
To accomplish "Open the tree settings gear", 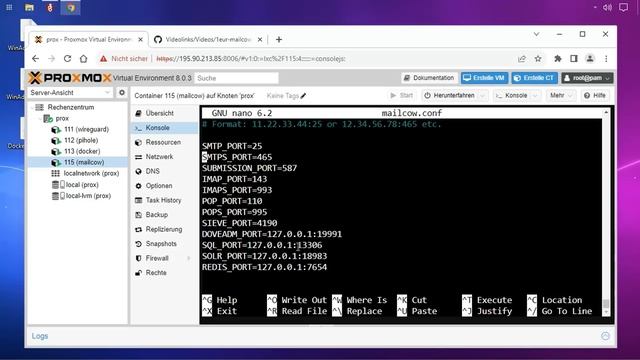I will coord(122,93).
